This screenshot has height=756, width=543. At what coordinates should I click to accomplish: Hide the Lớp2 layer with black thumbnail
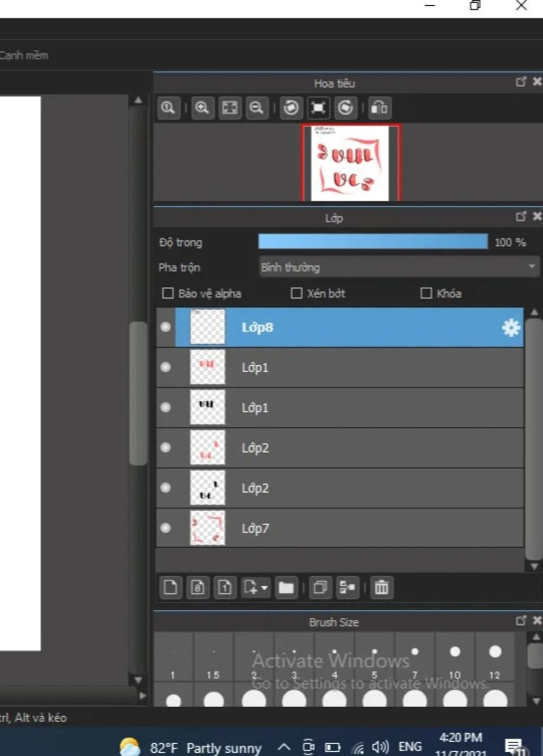point(165,488)
